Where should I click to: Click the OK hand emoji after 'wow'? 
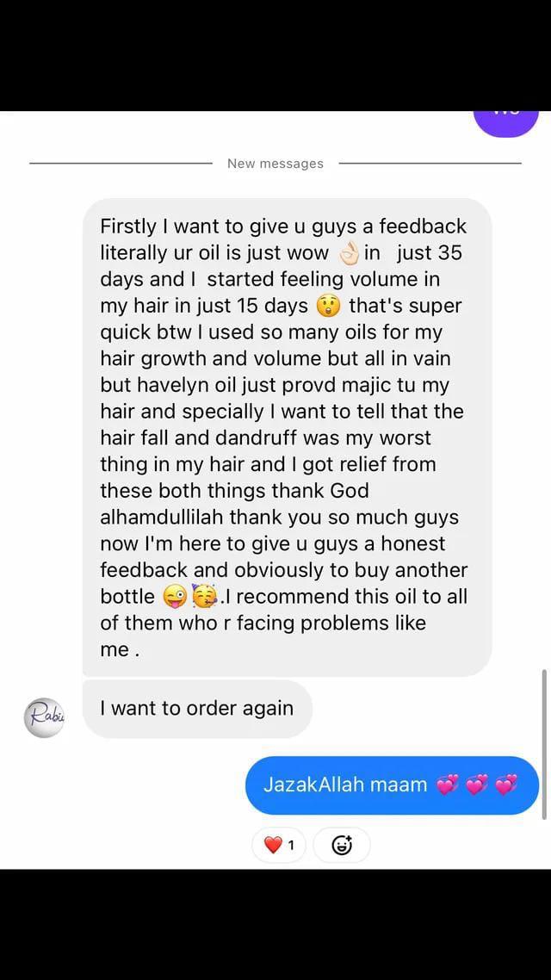[349, 254]
